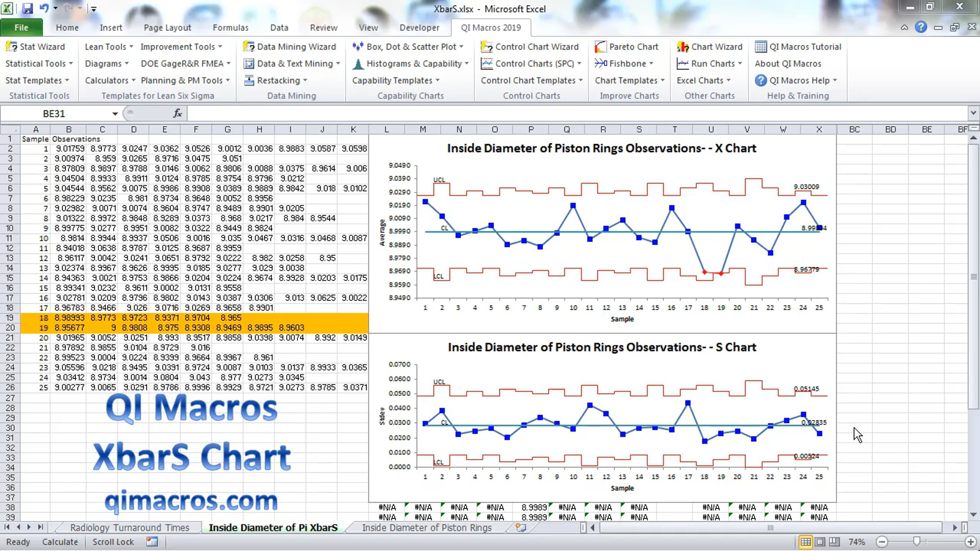The height and width of the screenshot is (551, 980).
Task: Open the File tab
Action: [x=21, y=27]
